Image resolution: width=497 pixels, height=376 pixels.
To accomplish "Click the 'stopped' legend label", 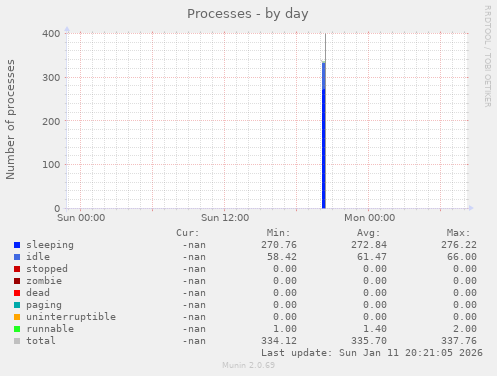I will (47, 269).
